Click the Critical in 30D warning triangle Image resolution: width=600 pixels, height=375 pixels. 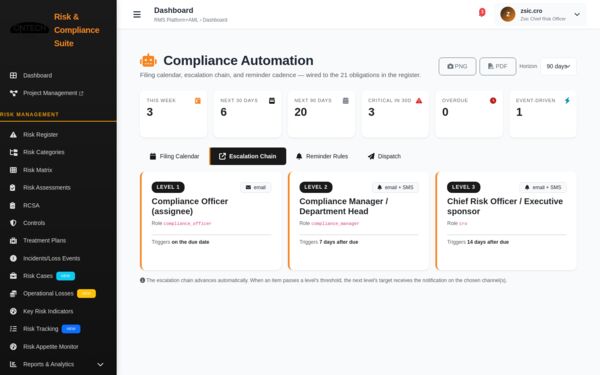click(419, 101)
